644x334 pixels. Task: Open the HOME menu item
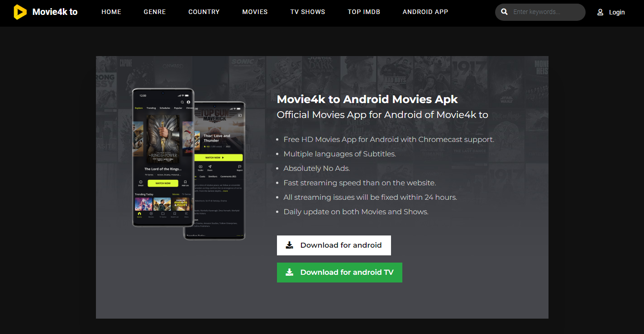point(111,12)
